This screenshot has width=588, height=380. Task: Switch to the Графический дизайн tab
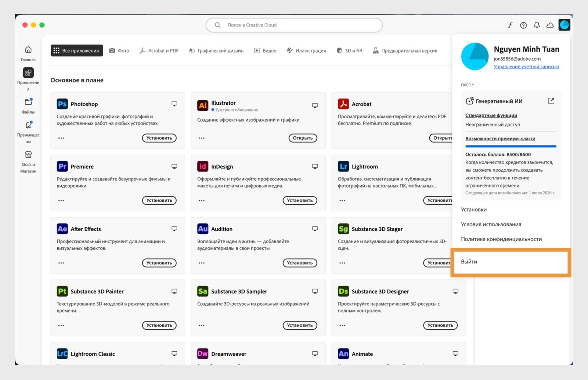pyautogui.click(x=216, y=51)
